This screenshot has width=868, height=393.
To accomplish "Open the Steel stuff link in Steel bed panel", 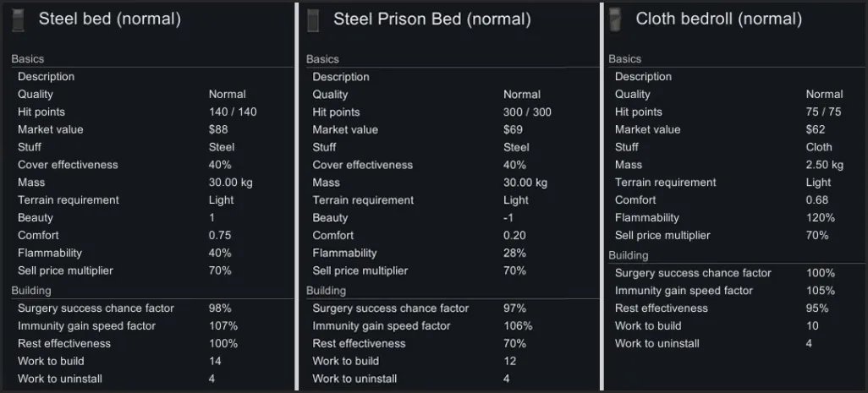I will click(222, 147).
